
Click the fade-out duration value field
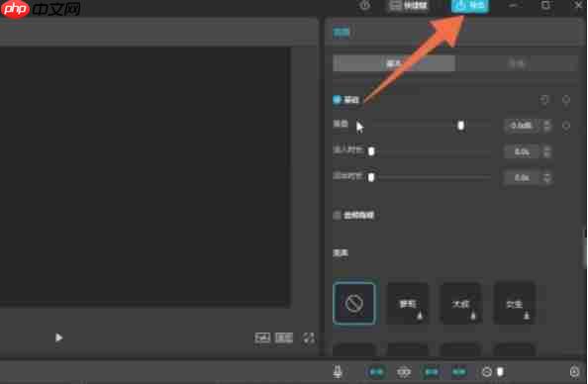tap(522, 177)
